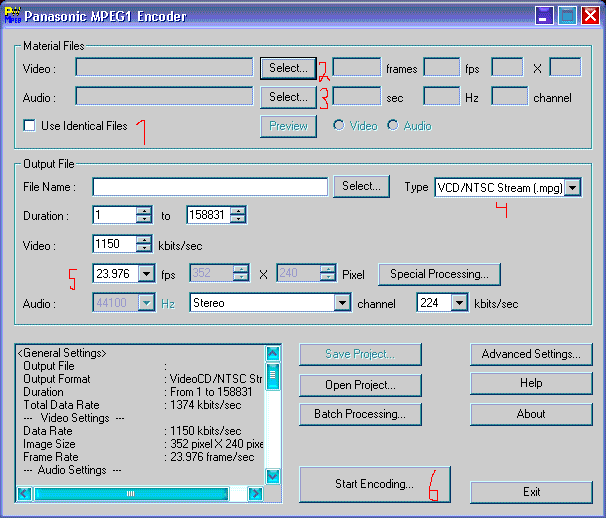Click settings list scroll up arrow

point(273,353)
